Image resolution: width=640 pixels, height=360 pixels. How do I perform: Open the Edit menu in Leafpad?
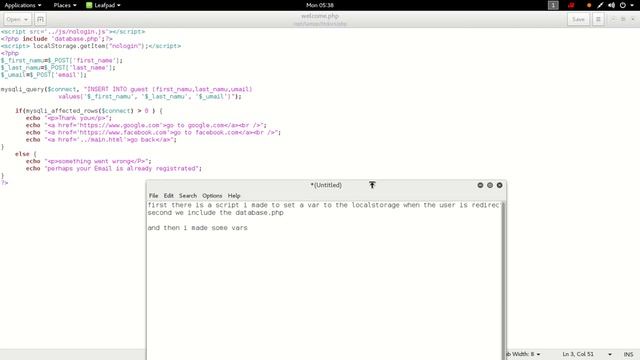[169, 196]
